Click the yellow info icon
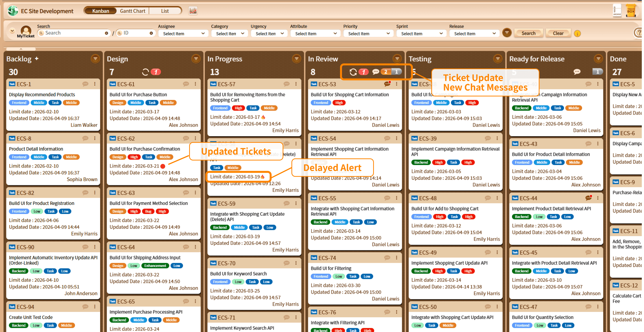Viewport: 644px width, 332px height. pos(577,34)
